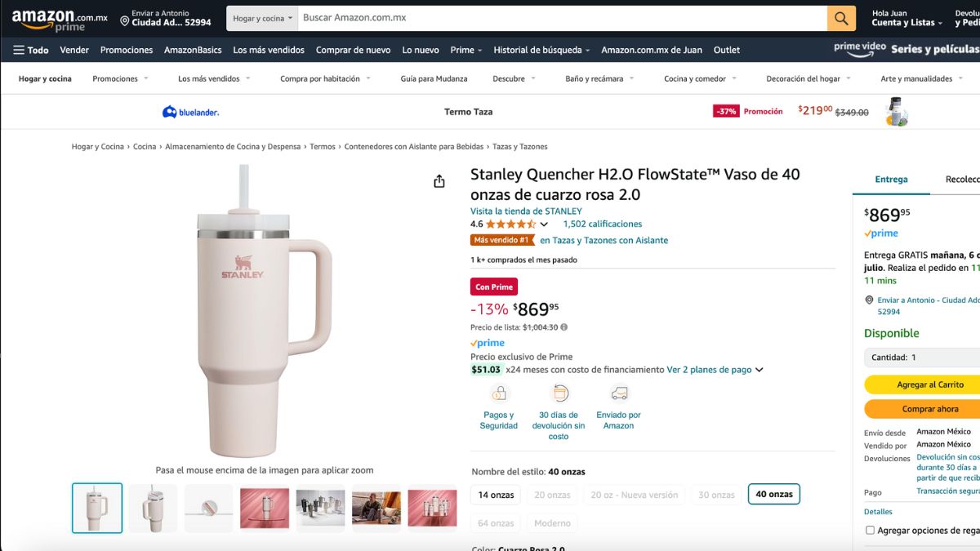Open the Todo hamburger menu
The image size is (980, 551).
tap(31, 50)
